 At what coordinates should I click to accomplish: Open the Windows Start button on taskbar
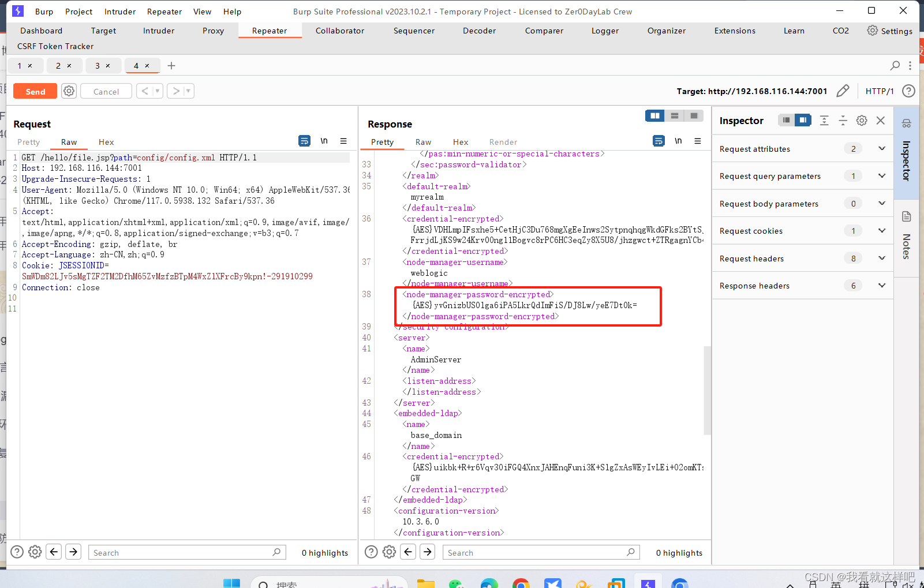pos(231,583)
